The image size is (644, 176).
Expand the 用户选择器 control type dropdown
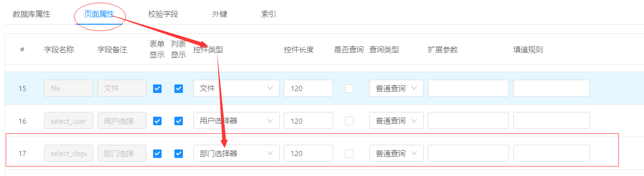(236, 121)
